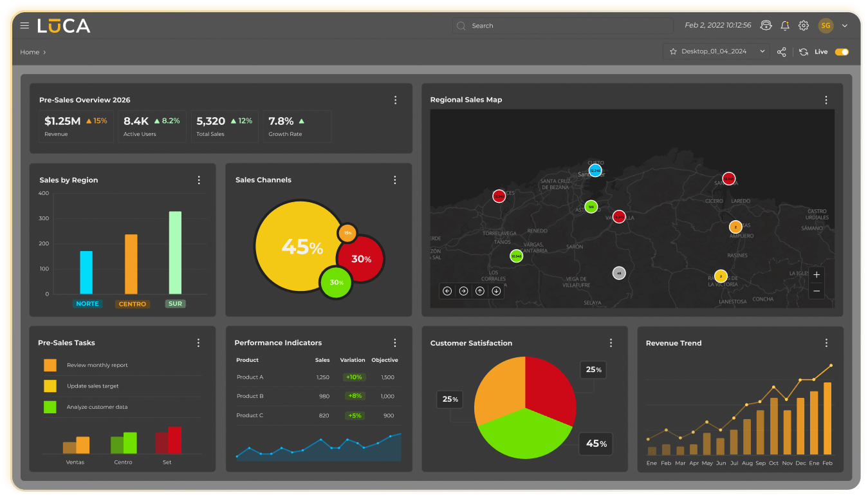Click the refresh data icon
Image resolution: width=868 pixels, height=497 pixels.
804,52
